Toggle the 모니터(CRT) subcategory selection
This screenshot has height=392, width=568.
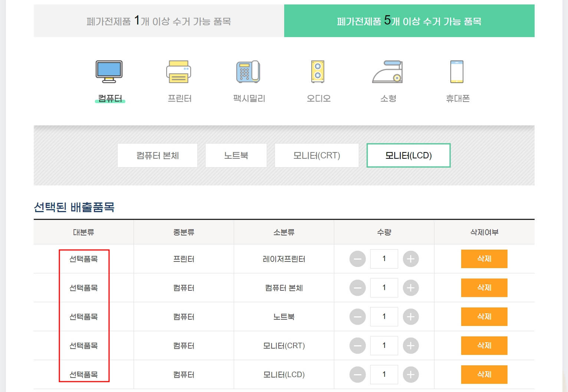(316, 155)
